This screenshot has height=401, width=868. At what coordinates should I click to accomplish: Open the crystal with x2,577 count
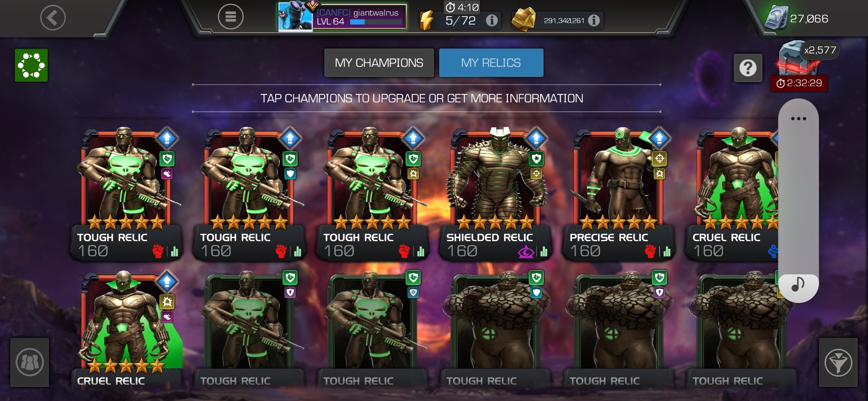pos(798,58)
